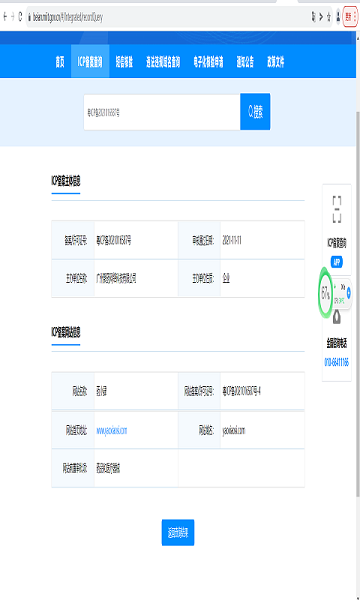The height and width of the screenshot is (600, 360).
Task: Click the sponsor type value 企业
Action: (x=226, y=278)
